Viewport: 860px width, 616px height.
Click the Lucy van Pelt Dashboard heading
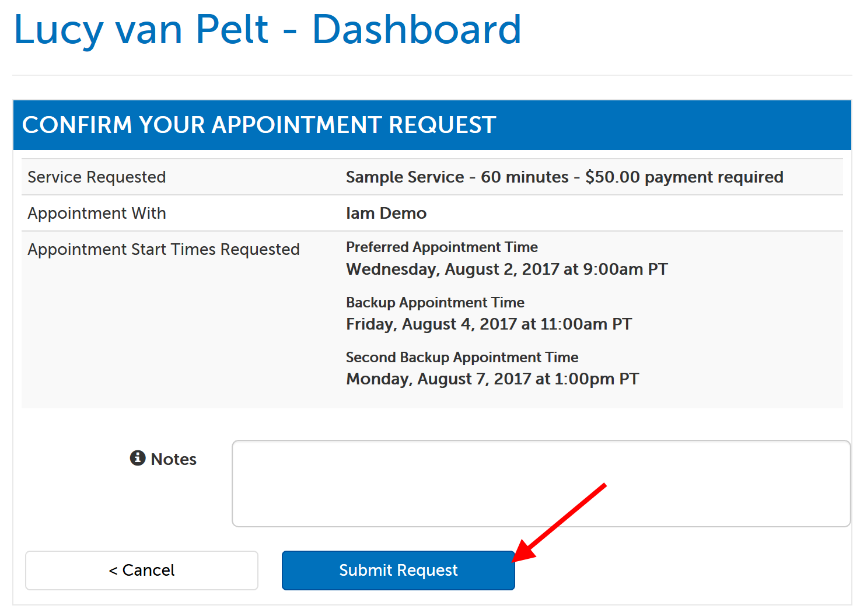[x=267, y=30]
